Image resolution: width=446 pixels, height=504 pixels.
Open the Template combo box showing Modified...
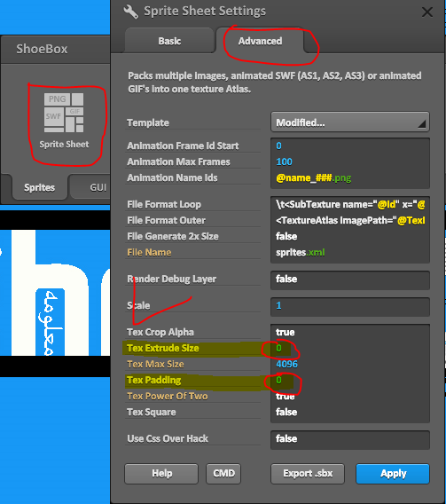pyautogui.click(x=350, y=122)
